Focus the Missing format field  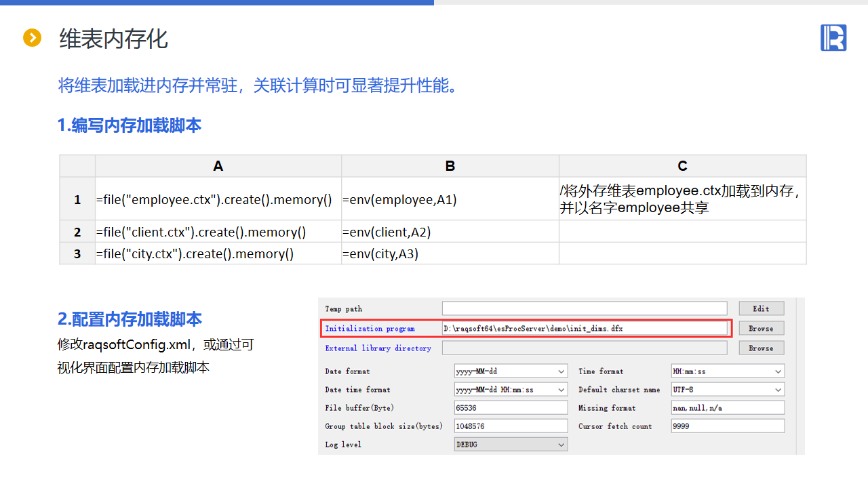(x=728, y=408)
